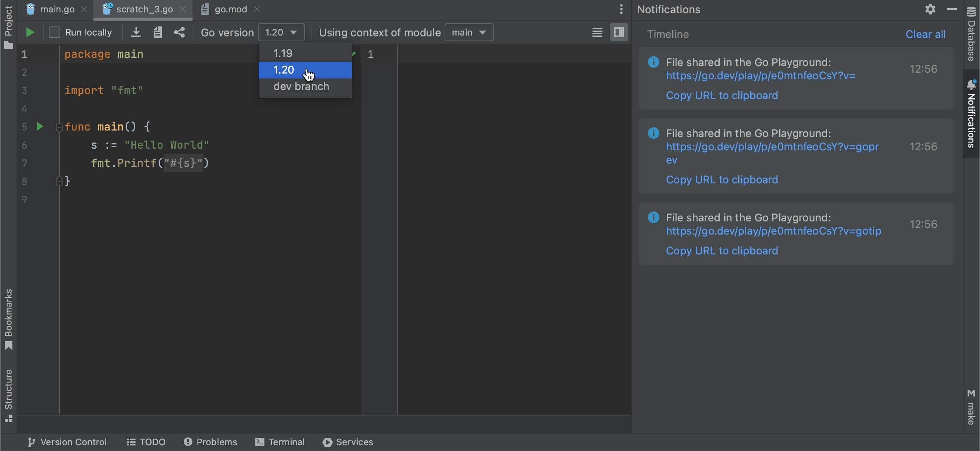Open the module context dropdown
The height and width of the screenshot is (451, 980).
pos(469,32)
